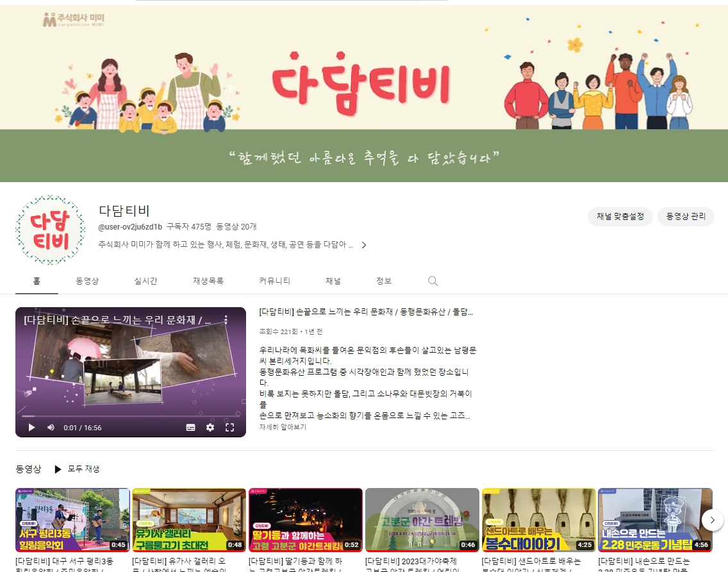Search the channel with magnifier icon
The image size is (728, 572).
coord(433,281)
